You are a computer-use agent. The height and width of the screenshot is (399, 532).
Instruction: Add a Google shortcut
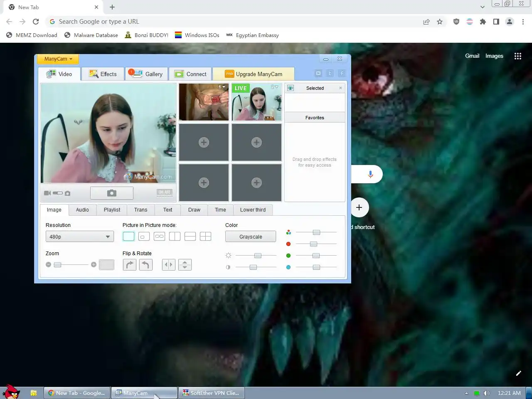click(359, 207)
